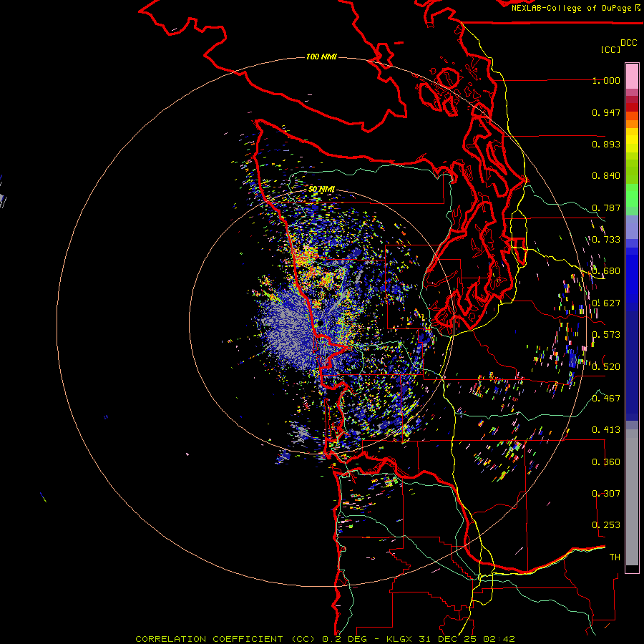Pick the light blue-gray segment near 0.733
This screenshot has height=644, width=644.
click(x=632, y=227)
